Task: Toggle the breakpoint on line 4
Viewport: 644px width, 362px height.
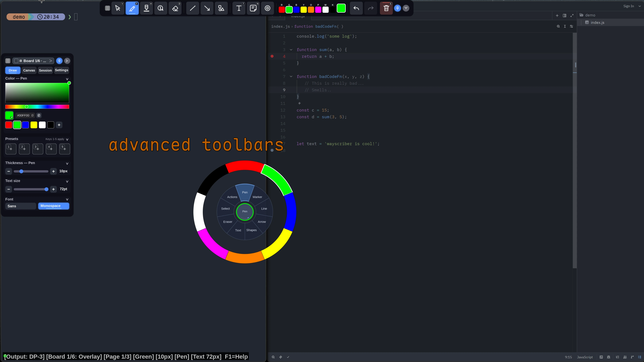Action: point(272,56)
